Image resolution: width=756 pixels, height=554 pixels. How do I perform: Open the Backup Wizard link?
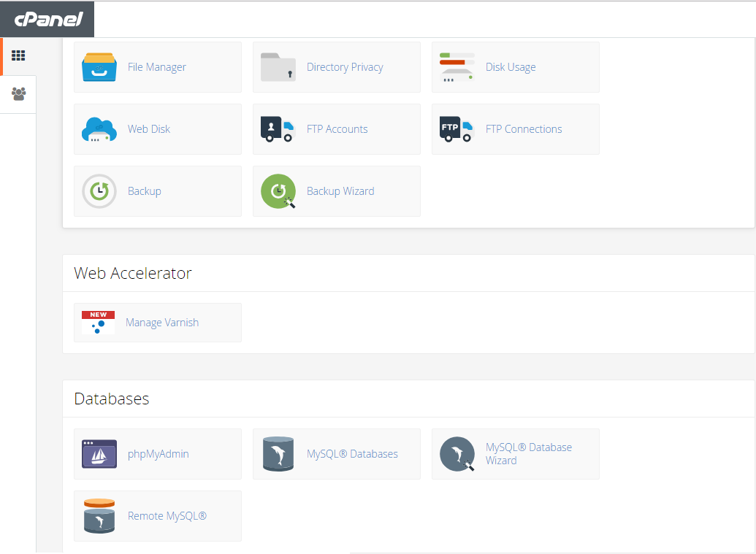340,191
